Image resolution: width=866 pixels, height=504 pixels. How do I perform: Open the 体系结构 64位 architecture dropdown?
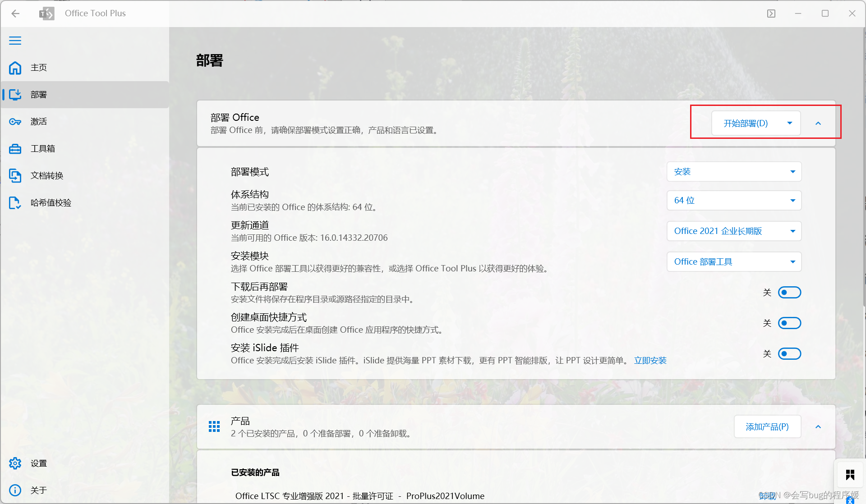tap(733, 200)
